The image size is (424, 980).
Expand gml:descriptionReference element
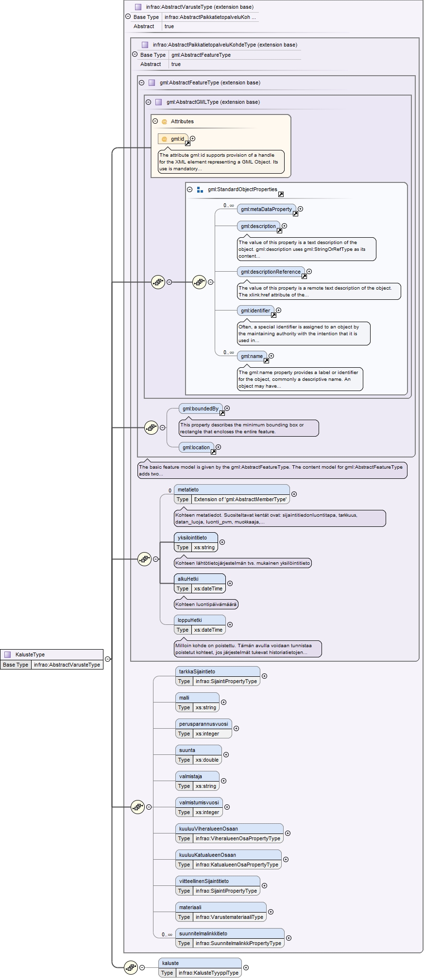[x=309, y=272]
